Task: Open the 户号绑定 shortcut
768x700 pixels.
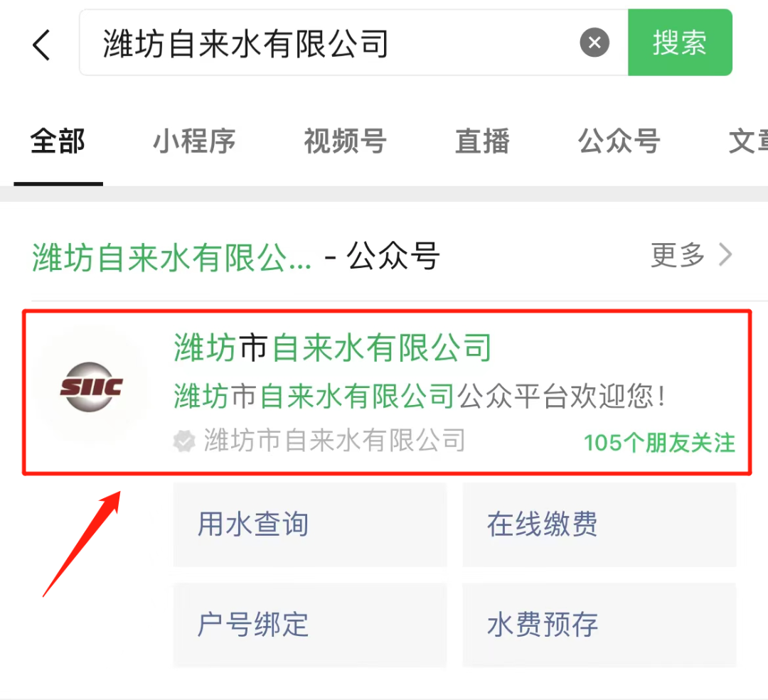Action: [x=310, y=624]
